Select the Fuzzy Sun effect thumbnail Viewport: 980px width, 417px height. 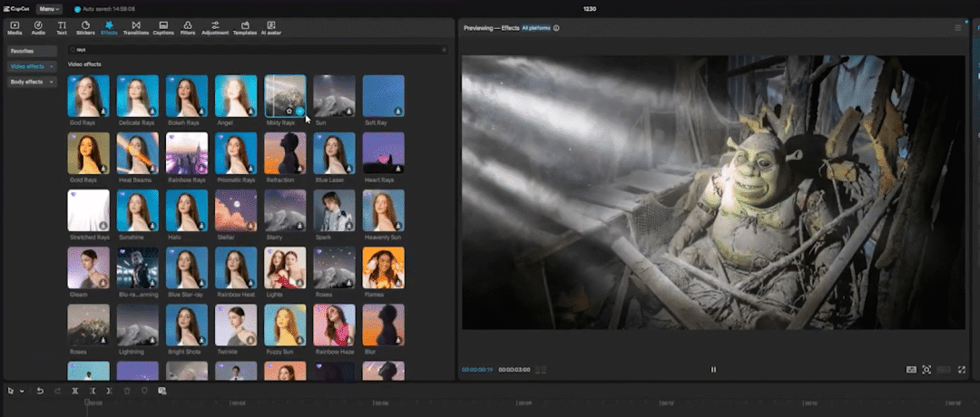pyautogui.click(x=285, y=325)
